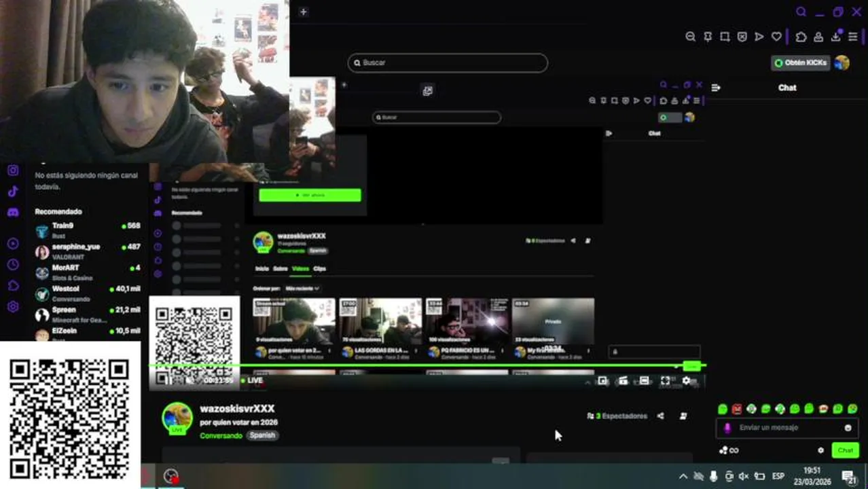Viewport: 868px width, 489px height.
Task: Open the browser tab search magnifier icon
Action: 801,12
